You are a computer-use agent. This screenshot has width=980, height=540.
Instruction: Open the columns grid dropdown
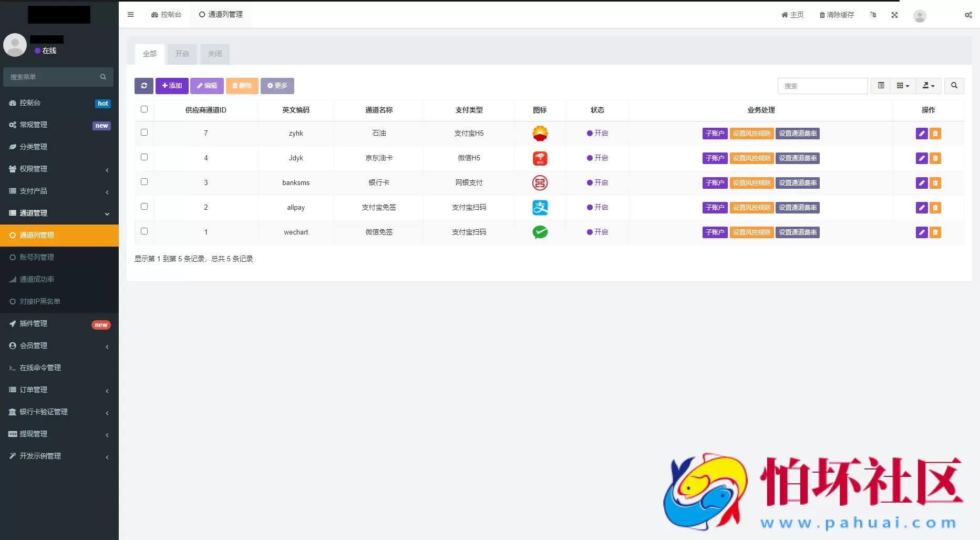click(x=903, y=86)
